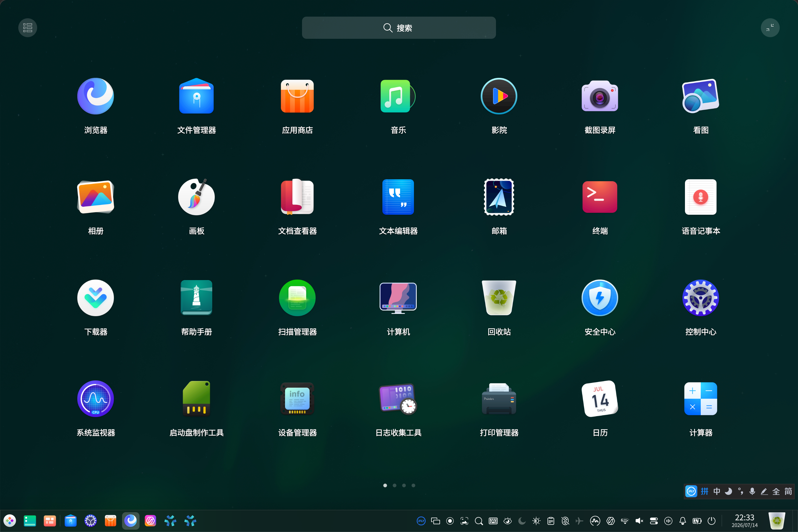Viewport: 798px width, 532px height.
Task: Open the Wi-Fi network tray icon
Action: (625, 521)
